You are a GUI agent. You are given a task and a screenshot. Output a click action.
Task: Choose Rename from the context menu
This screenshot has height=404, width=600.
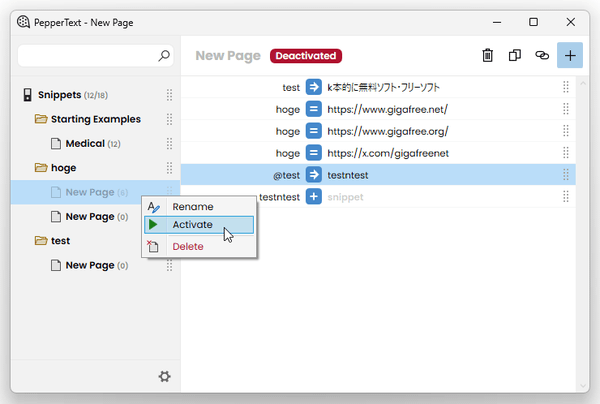tap(199, 207)
